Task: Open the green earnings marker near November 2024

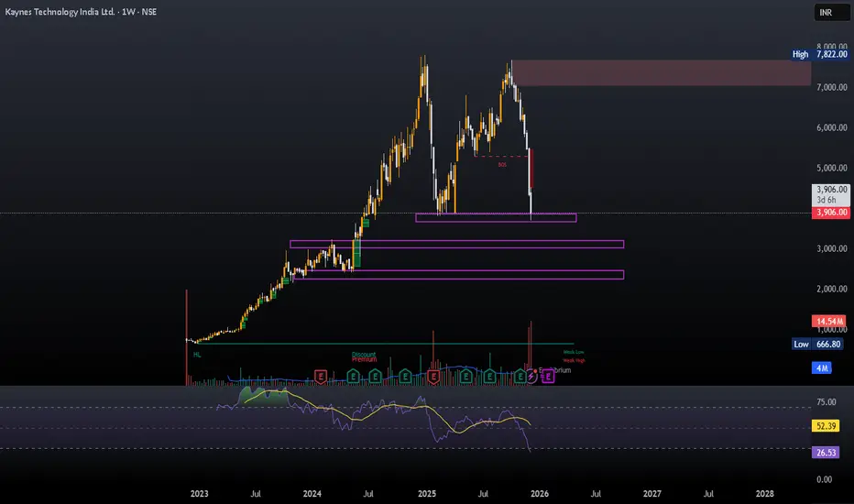Action: [x=405, y=377]
